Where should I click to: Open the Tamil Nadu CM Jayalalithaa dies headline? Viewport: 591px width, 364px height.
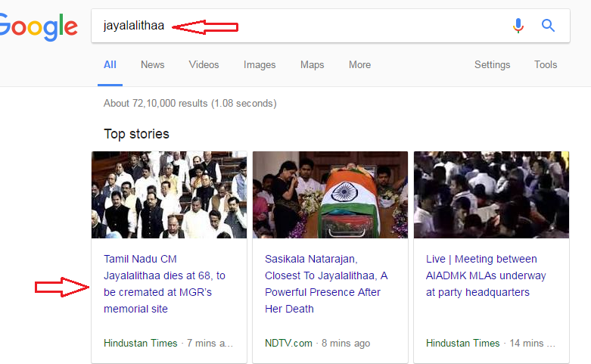[x=164, y=284]
